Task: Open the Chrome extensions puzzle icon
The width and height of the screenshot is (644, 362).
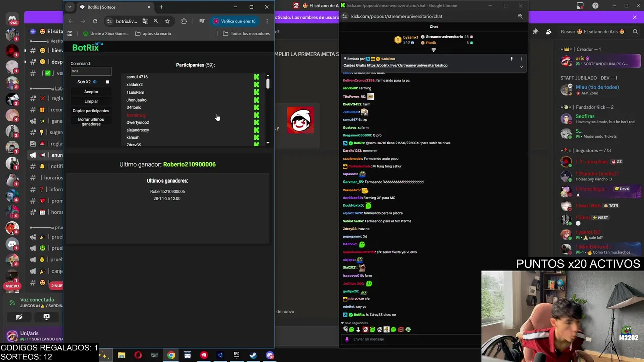Action: click(184, 21)
